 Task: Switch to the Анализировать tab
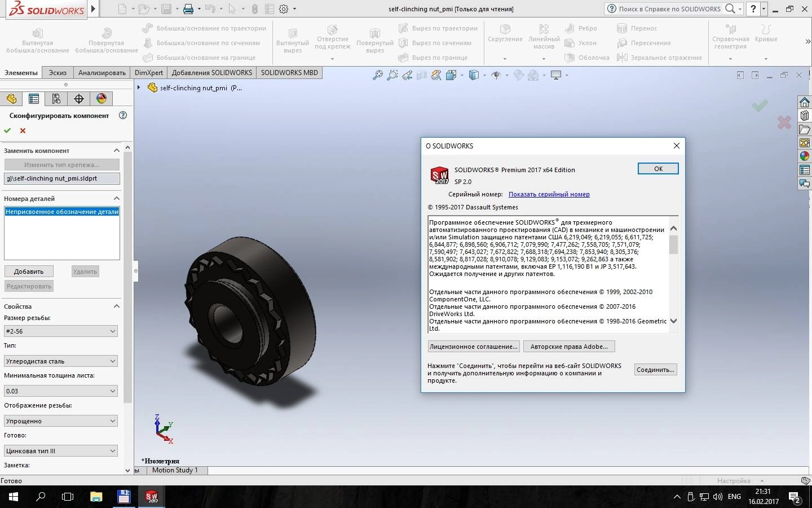click(x=102, y=73)
